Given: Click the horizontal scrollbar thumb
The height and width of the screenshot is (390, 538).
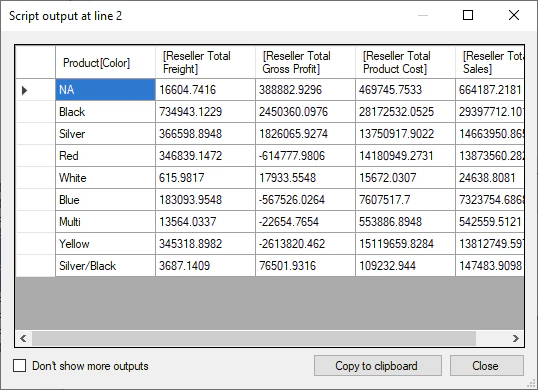Looking at the screenshot, I should click(x=254, y=339).
